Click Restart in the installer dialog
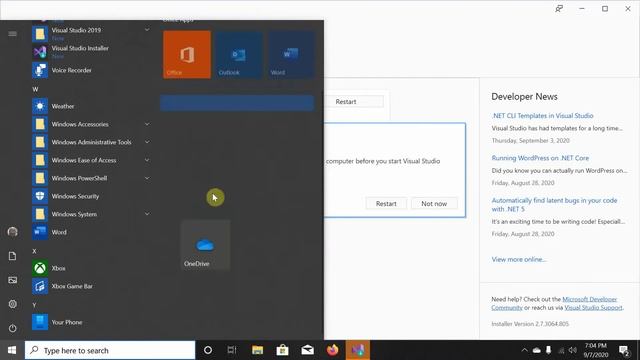 tap(386, 203)
